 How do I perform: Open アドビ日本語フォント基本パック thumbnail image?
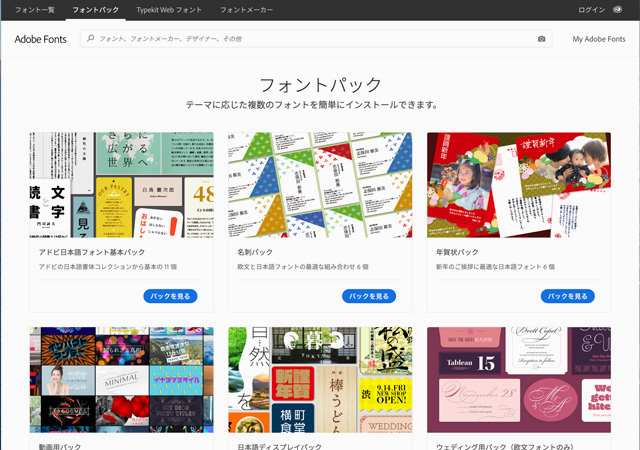click(122, 185)
